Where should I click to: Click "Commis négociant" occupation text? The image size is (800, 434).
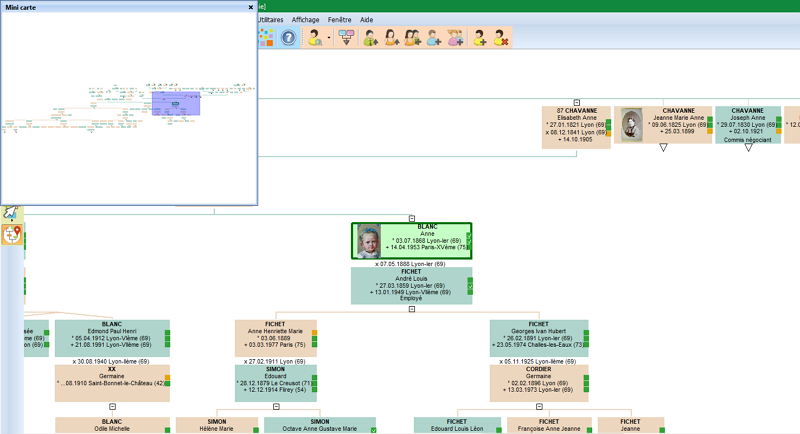747,140
